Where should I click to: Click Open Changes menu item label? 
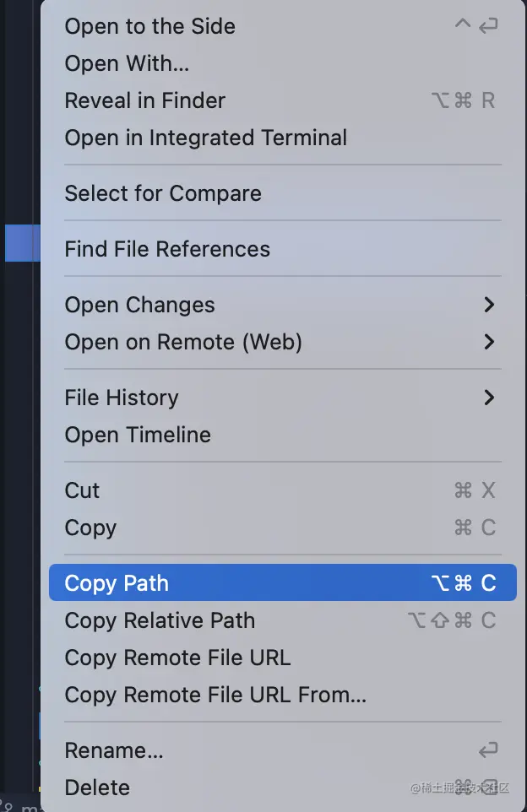tap(140, 305)
